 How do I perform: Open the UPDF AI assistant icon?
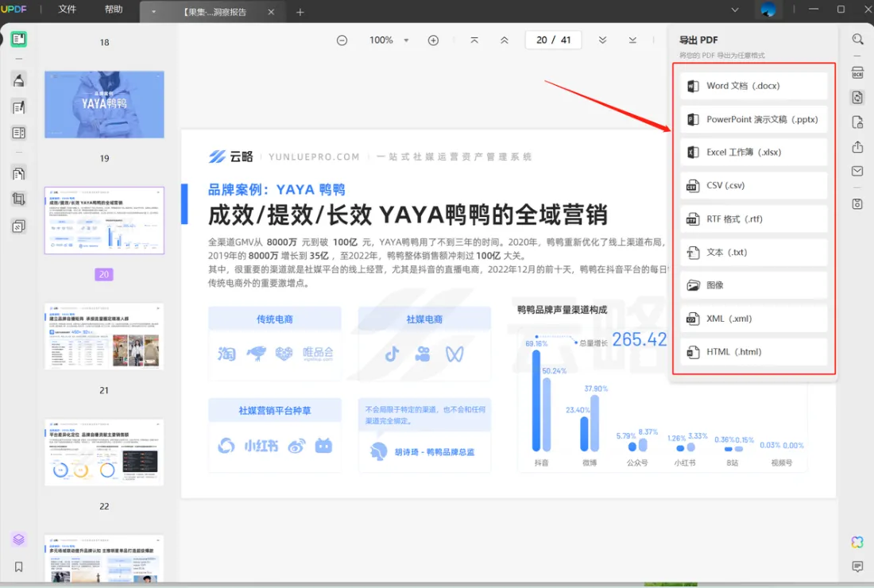[857, 542]
